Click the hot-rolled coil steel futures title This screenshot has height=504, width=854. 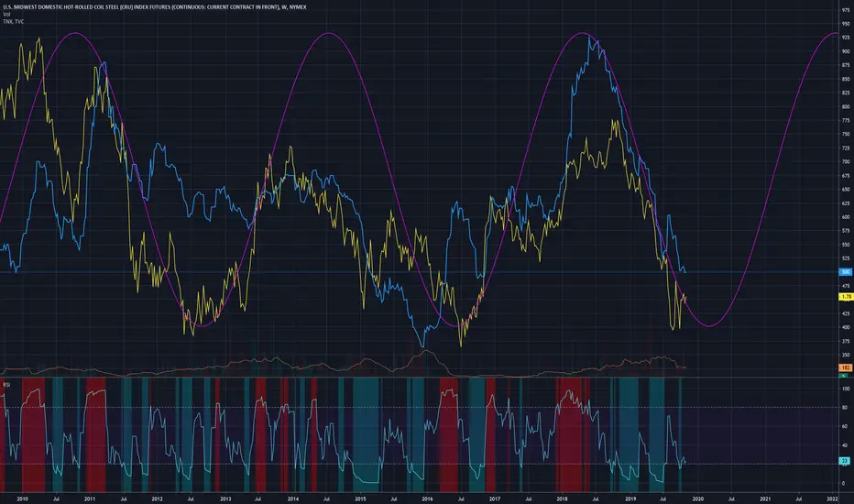[x=155, y=7]
